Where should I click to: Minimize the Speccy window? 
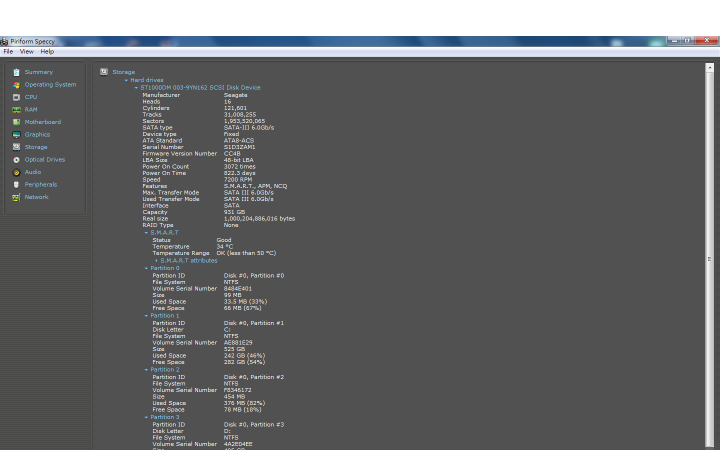(x=674, y=41)
